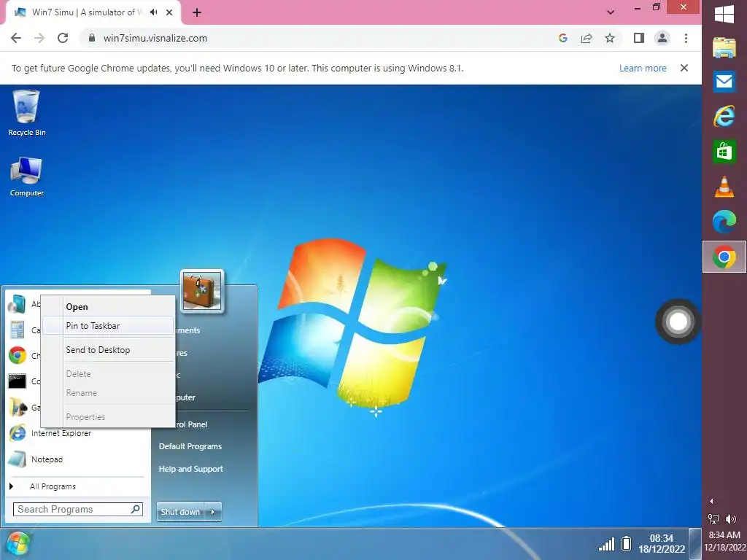Screen dimensions: 747x560
Task: Click the simulated taskbar clock 08:34
Action: coord(661,543)
